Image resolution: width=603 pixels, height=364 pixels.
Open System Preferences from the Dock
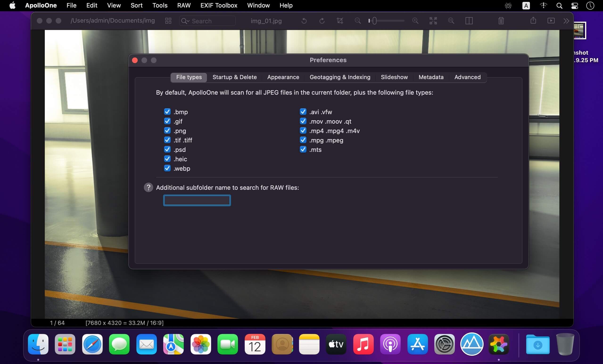click(x=444, y=344)
